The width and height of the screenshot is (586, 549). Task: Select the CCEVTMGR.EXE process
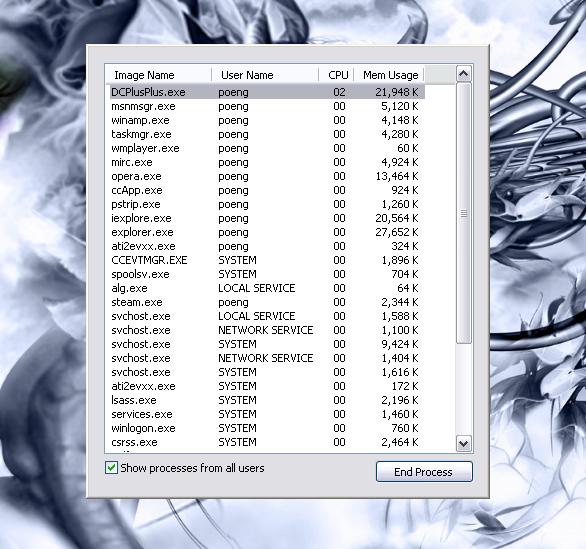[x=267, y=260]
